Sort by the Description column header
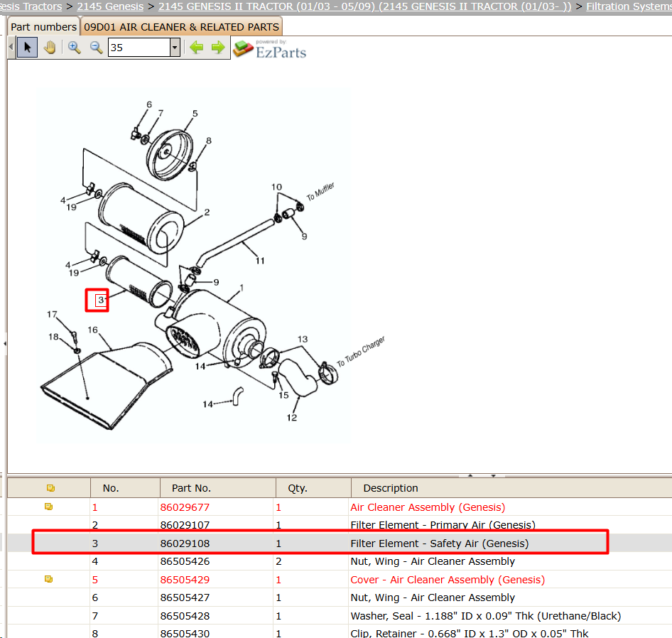 [511, 488]
